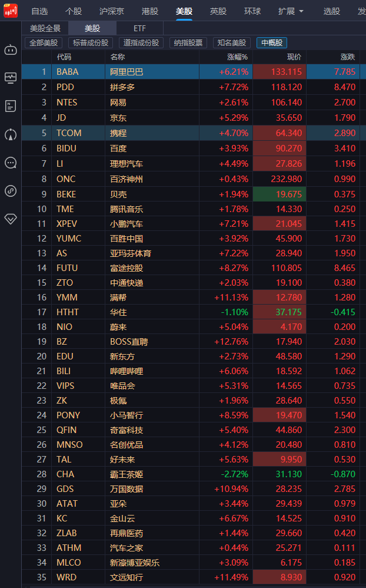Click the compass gauge sidebar icon
The width and height of the screenshot is (366, 588).
coord(11,134)
